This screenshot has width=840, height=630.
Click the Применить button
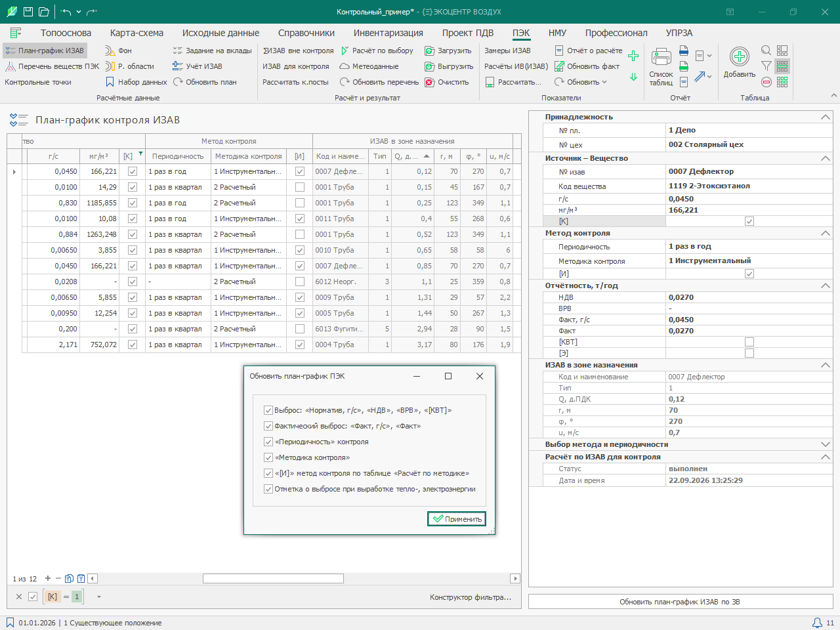pyautogui.click(x=457, y=519)
